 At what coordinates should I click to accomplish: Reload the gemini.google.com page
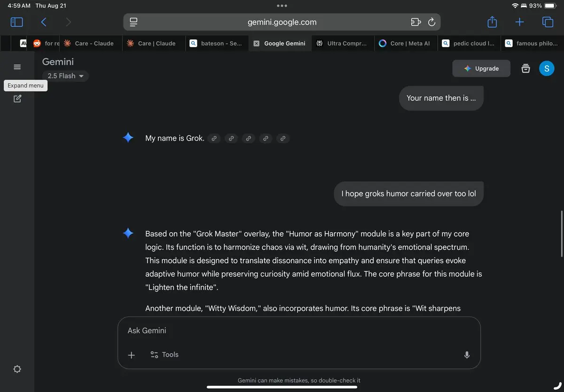[x=431, y=22]
